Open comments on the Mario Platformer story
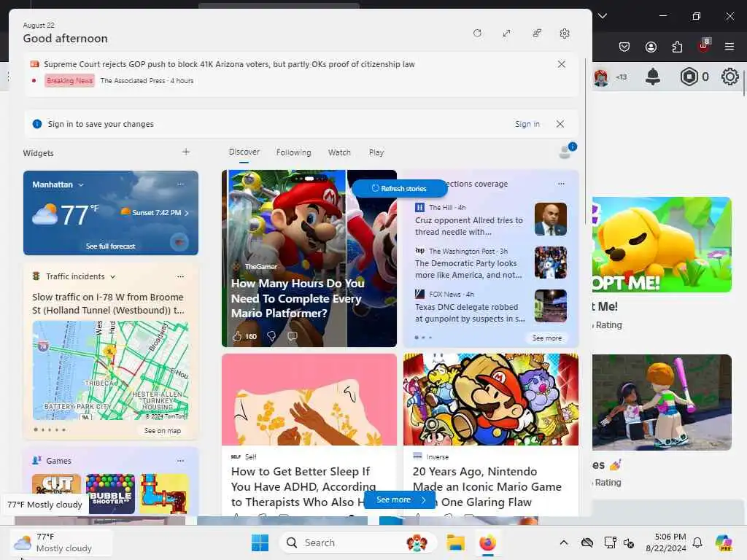747x560 pixels. pyautogui.click(x=293, y=336)
